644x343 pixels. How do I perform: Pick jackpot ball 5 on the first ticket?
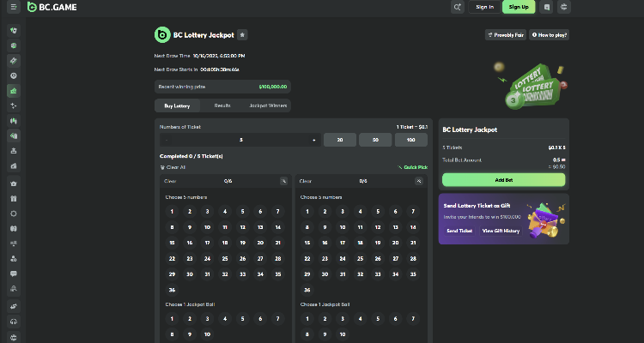click(x=242, y=319)
